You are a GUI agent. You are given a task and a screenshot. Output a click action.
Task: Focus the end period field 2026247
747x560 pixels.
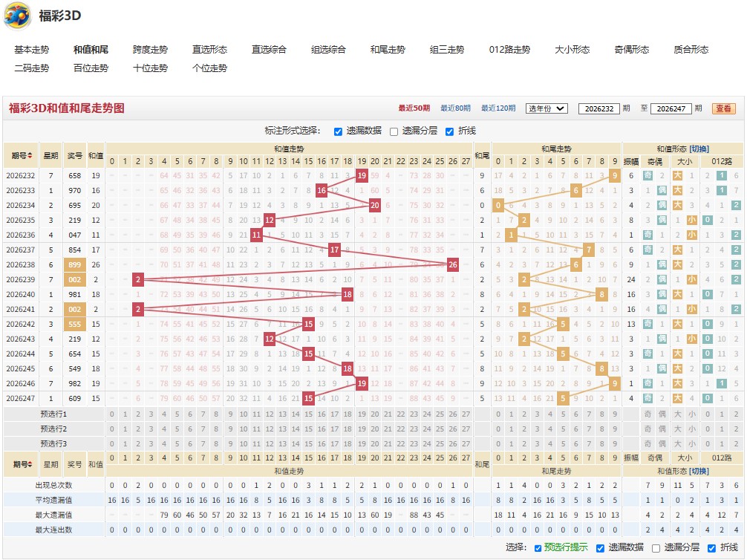click(671, 108)
